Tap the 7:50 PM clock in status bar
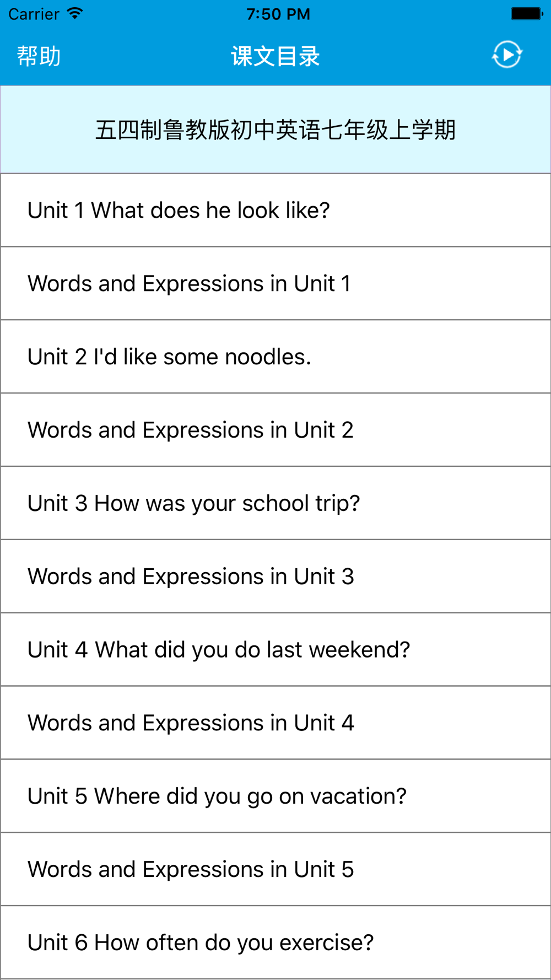Viewport: 551px width, 980px height. tap(278, 14)
